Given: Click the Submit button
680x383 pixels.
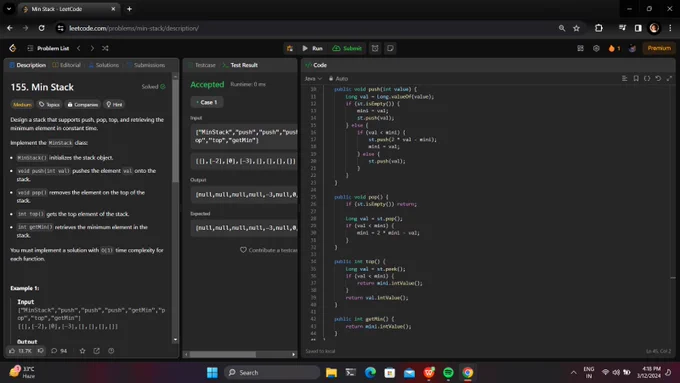Looking at the screenshot, I should [x=347, y=48].
